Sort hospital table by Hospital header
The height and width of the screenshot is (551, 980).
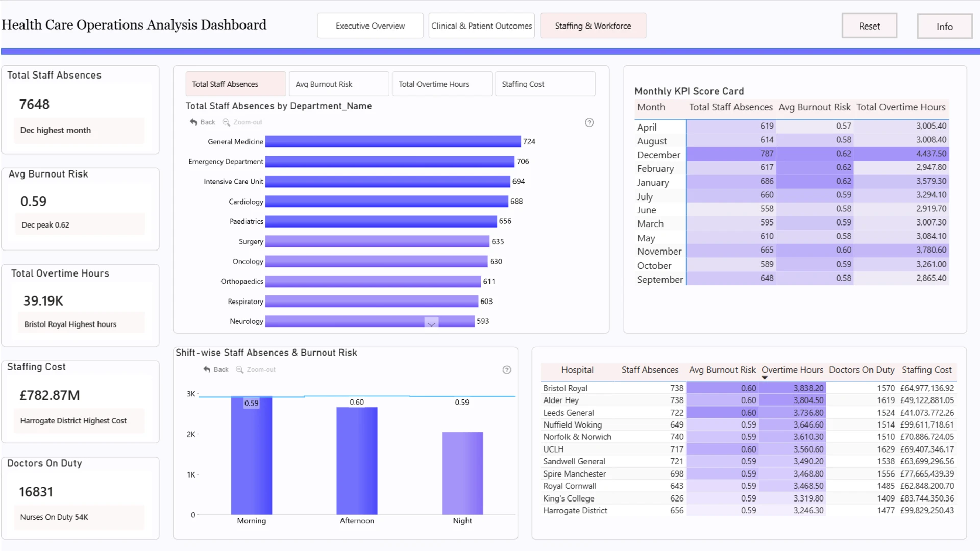(577, 370)
